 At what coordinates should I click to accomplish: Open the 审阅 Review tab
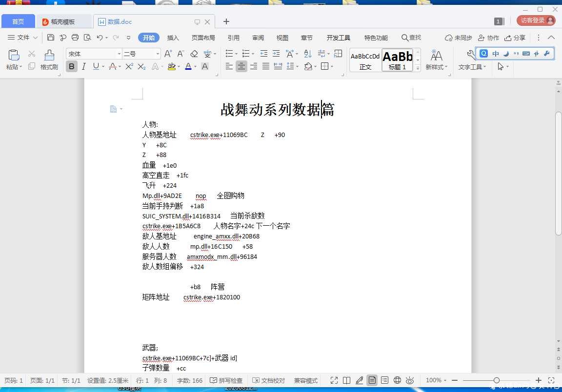[258, 38]
